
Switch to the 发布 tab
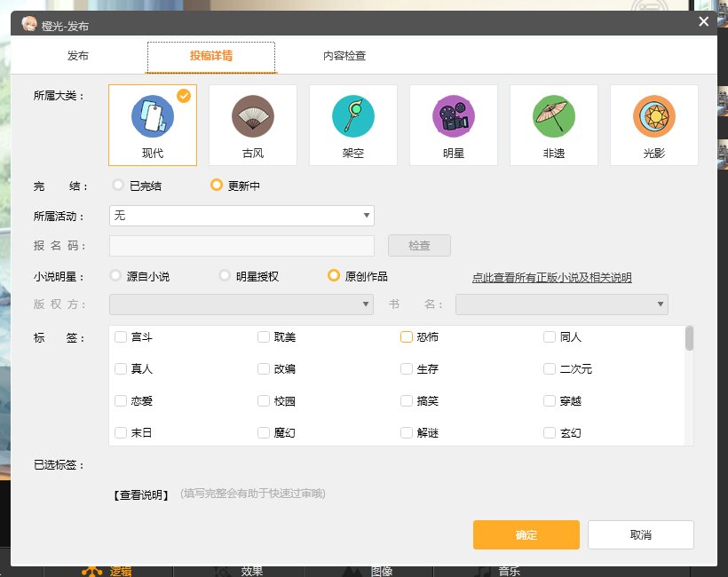pos(78,56)
